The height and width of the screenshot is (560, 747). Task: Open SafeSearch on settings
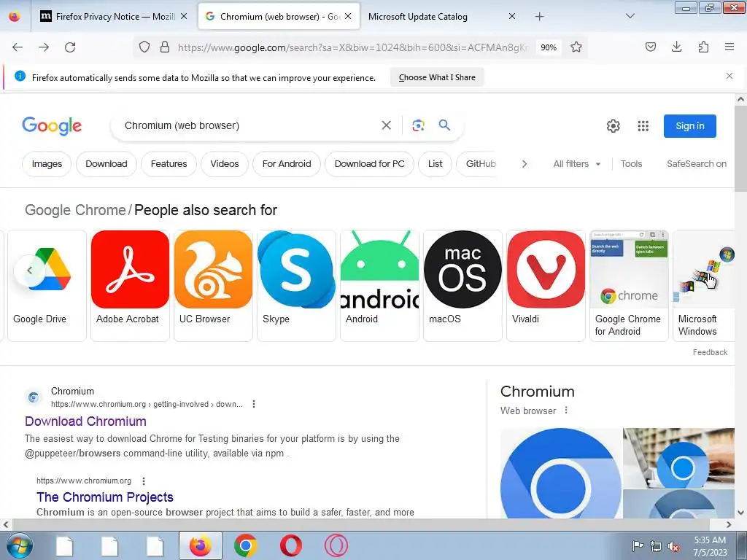(697, 164)
